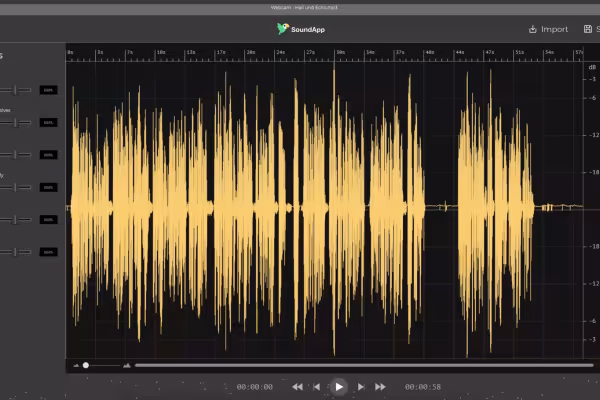Viewport: 600px width, 400px height.
Task: Click the 51s mark on the ruler
Action: [x=519, y=52]
